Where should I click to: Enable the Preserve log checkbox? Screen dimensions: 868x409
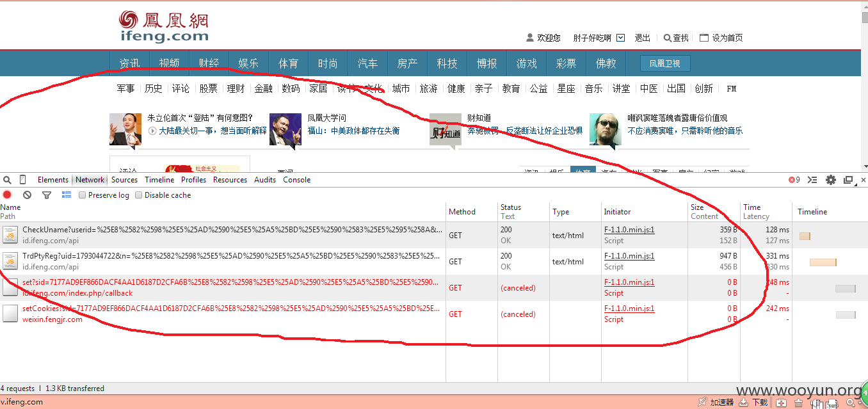click(x=82, y=195)
